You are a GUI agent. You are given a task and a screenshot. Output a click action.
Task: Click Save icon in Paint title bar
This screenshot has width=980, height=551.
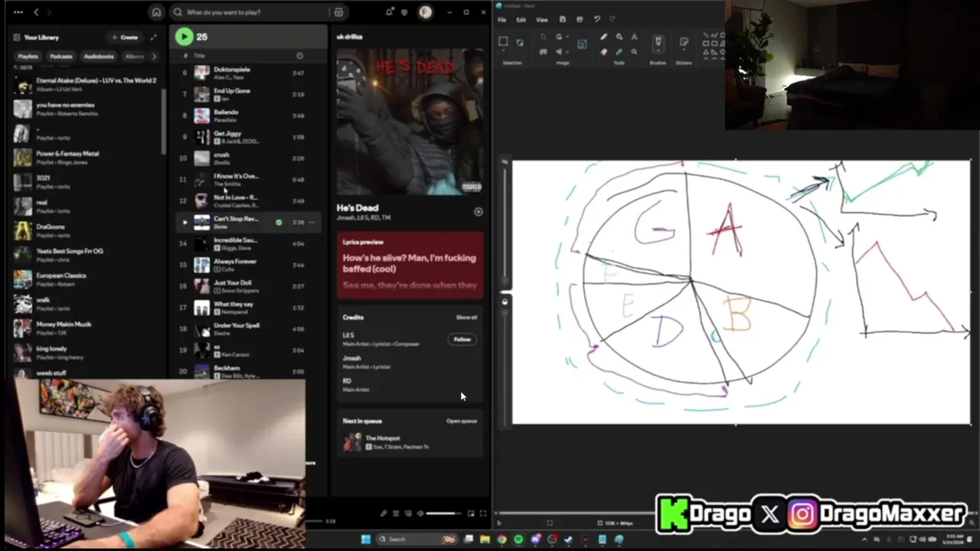563,19
